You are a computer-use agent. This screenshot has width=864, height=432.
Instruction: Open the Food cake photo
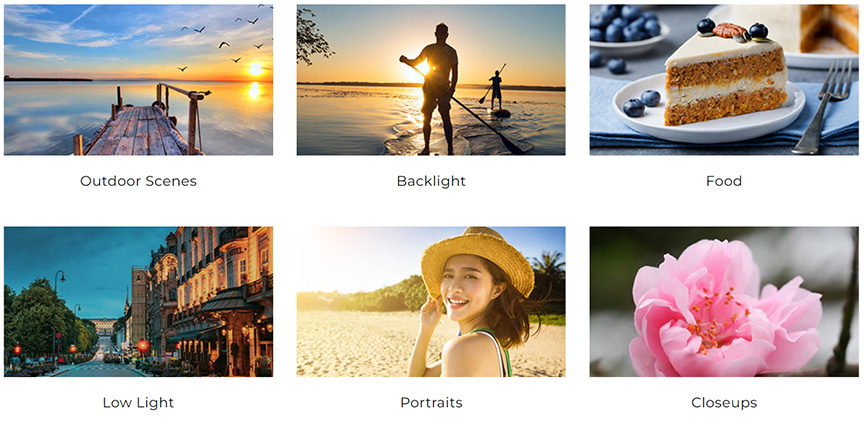[723, 80]
